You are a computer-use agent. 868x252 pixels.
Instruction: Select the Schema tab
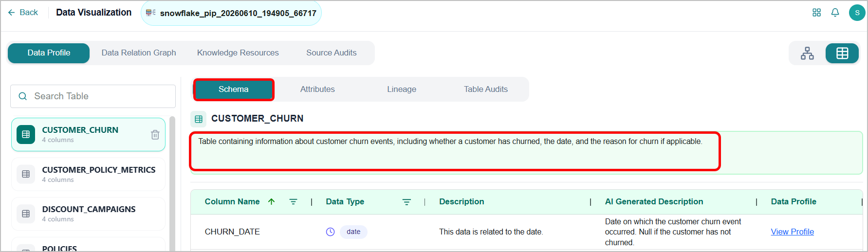(x=234, y=90)
